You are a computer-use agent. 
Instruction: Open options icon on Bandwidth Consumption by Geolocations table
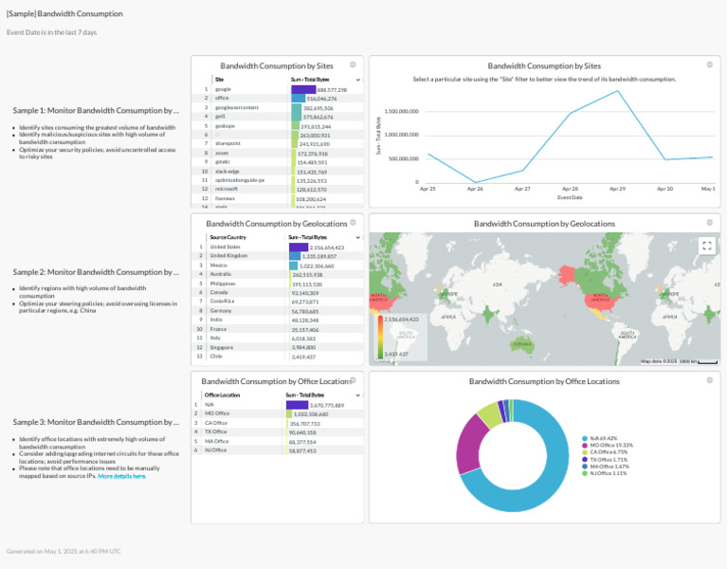click(353, 223)
